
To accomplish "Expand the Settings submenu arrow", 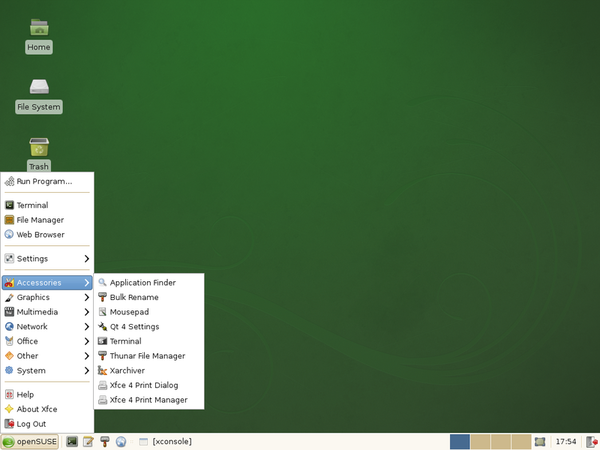I will tap(87, 259).
